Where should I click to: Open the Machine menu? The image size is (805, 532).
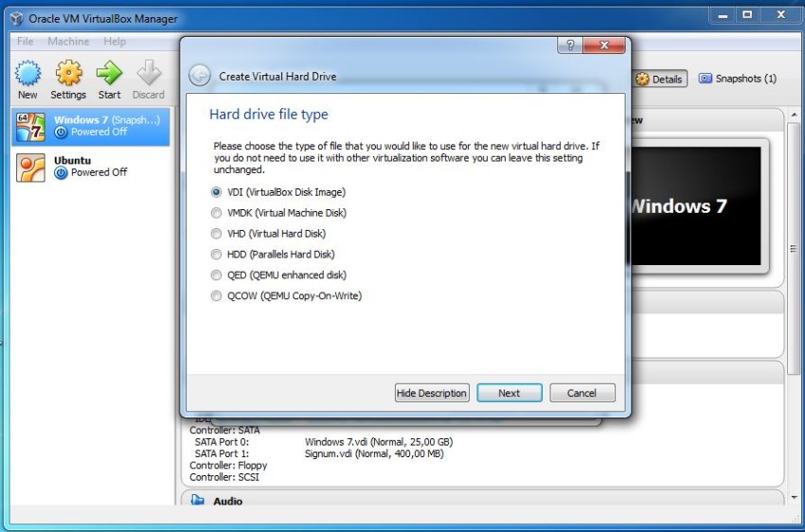[x=68, y=41]
